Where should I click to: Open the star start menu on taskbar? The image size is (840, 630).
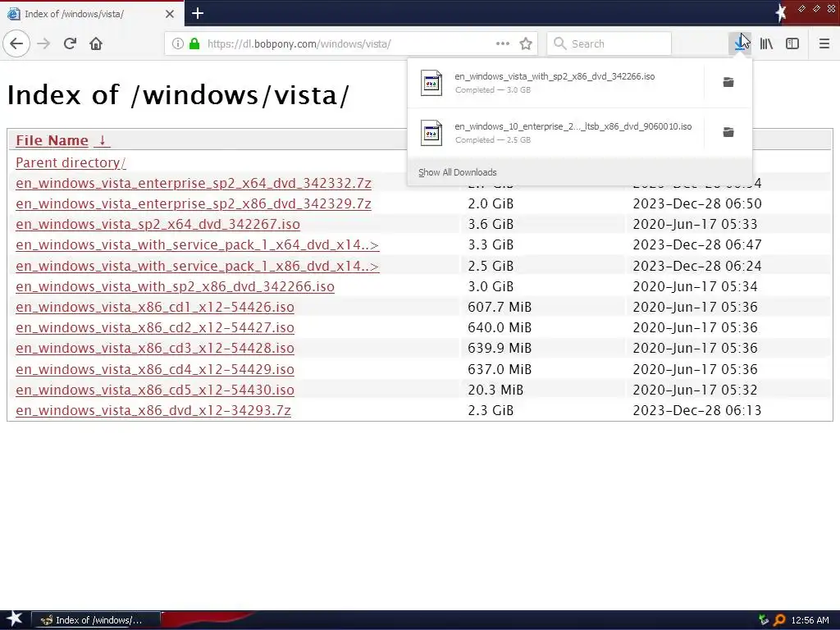coord(13,620)
